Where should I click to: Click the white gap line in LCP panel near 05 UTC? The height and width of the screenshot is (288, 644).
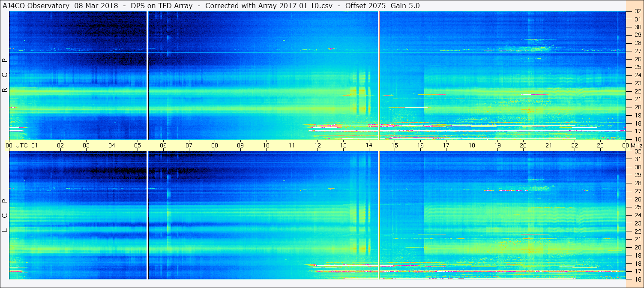click(x=147, y=215)
